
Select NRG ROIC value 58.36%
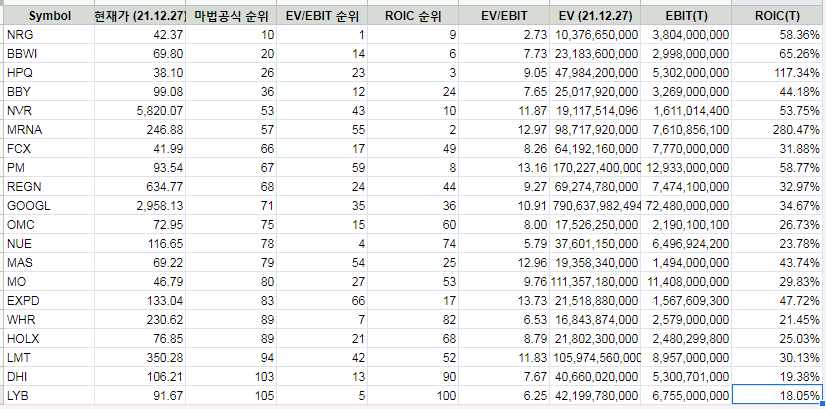coord(778,35)
